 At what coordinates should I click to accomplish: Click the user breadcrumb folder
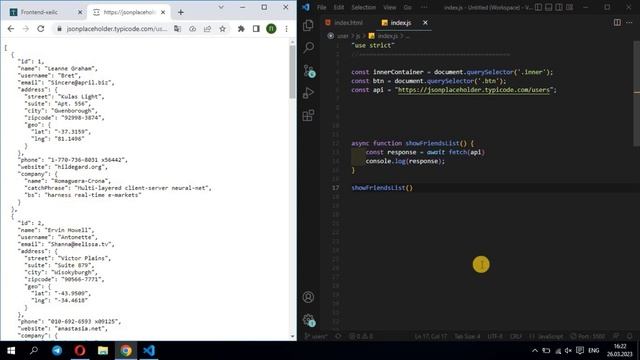coord(342,36)
